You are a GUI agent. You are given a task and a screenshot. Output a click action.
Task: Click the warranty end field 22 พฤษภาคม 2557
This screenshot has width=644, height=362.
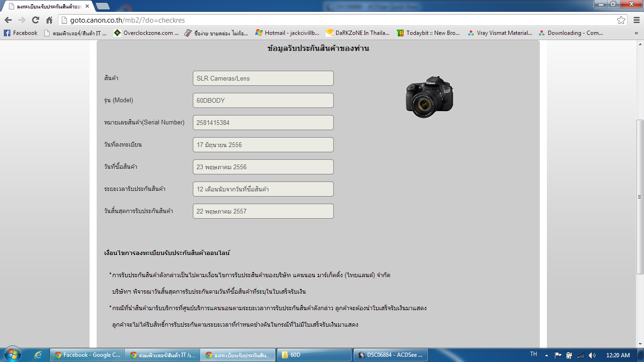click(263, 211)
